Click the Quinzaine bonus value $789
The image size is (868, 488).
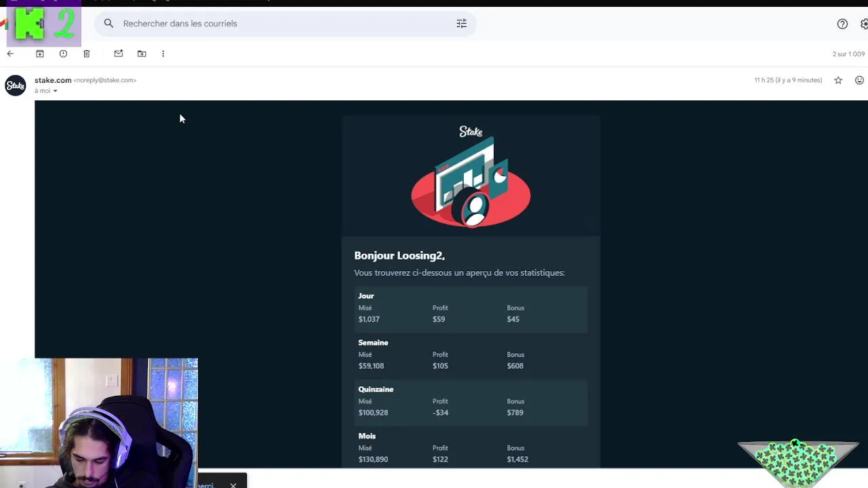[515, 413]
